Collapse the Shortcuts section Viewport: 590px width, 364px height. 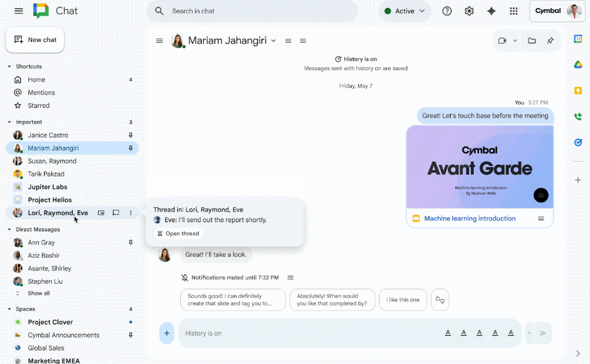[9, 67]
